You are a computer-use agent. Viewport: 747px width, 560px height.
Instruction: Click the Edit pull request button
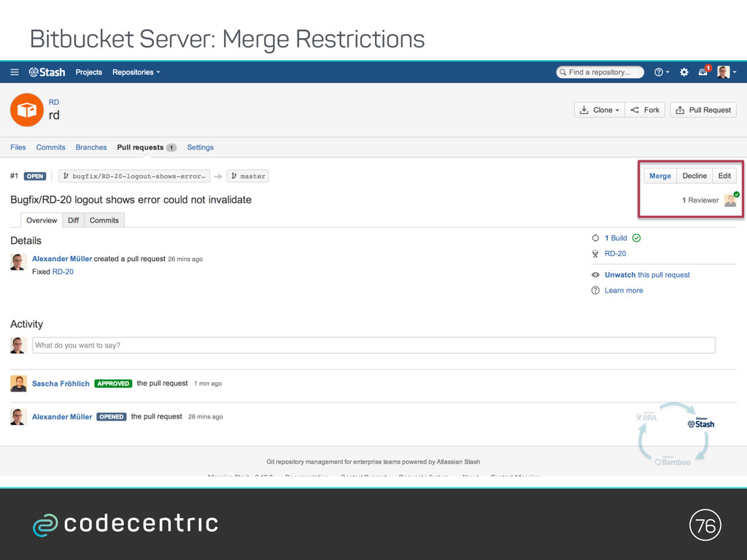pos(724,176)
